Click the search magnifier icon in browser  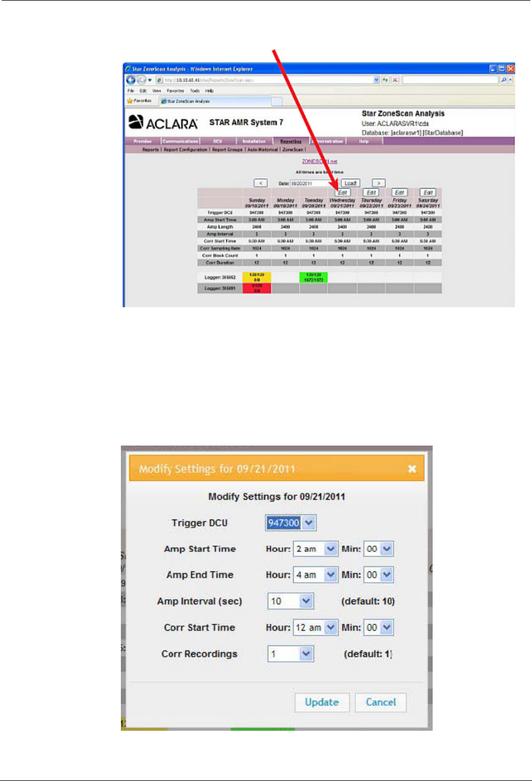tap(503, 80)
